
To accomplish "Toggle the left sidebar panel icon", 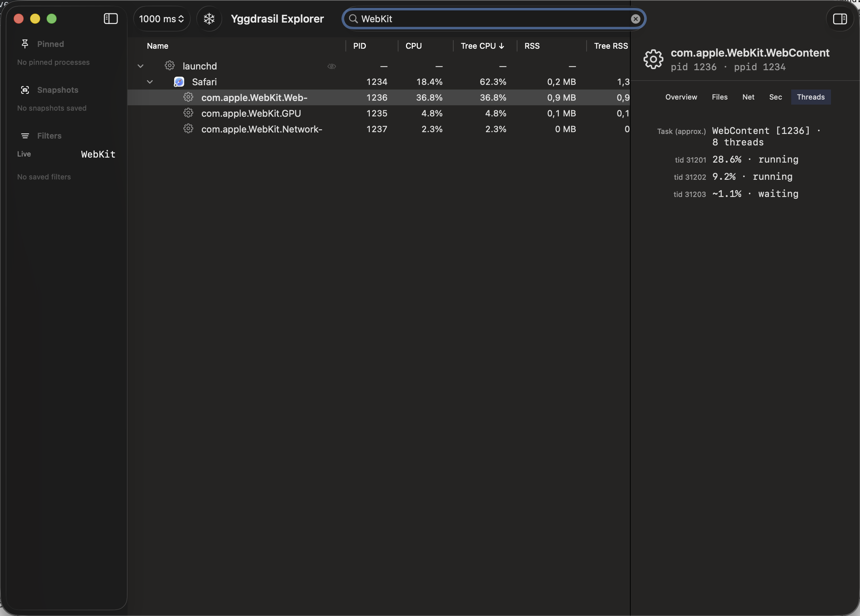I will coord(111,19).
